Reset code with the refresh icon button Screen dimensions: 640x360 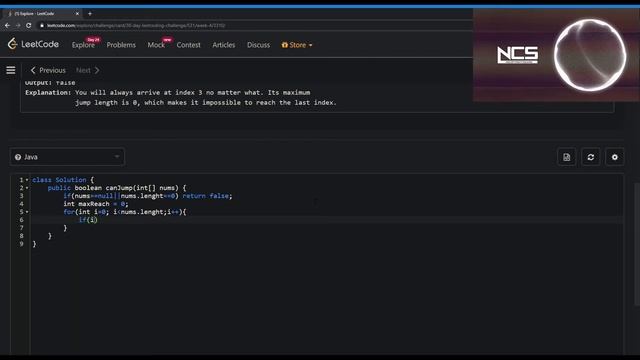tap(591, 157)
